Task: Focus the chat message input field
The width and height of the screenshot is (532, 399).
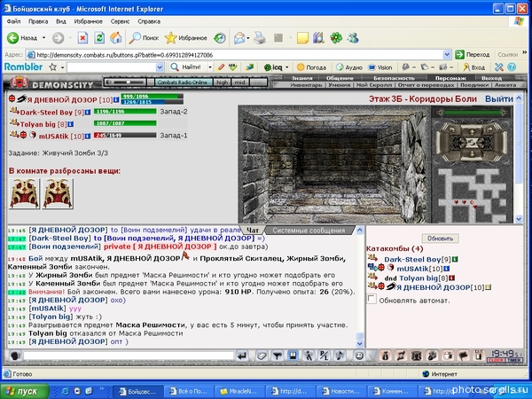Action: pyautogui.click(x=129, y=356)
